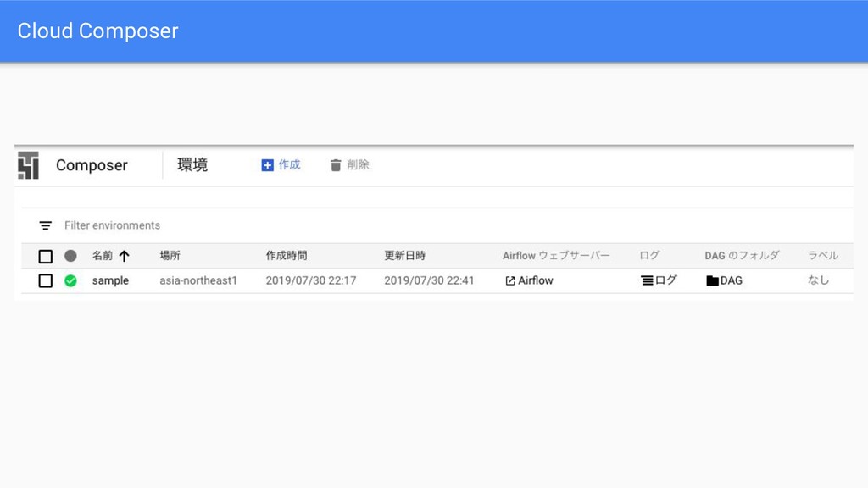868x488 pixels.
Task: Click the trash can delete icon
Action: coord(336,165)
